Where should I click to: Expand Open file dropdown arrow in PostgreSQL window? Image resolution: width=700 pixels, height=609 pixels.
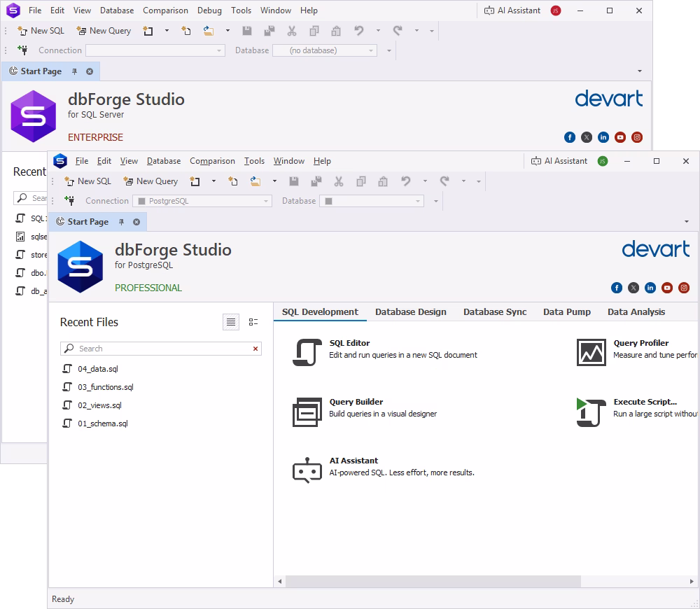pyautogui.click(x=274, y=181)
